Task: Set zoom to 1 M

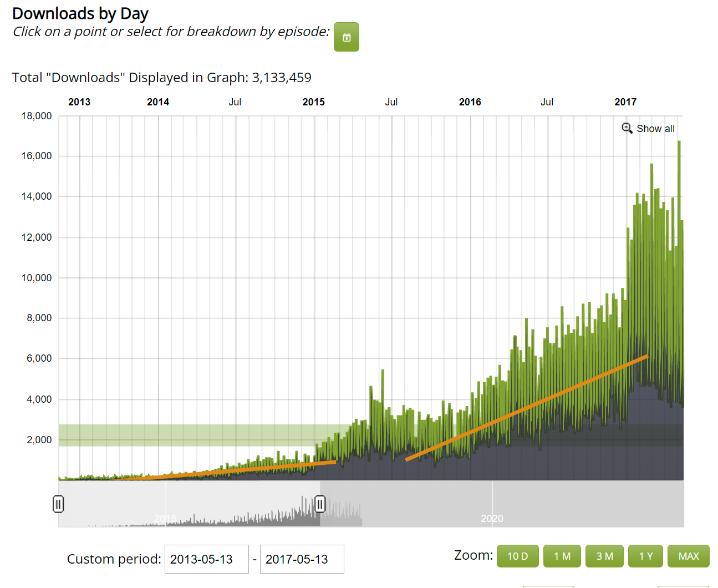Action: pyautogui.click(x=562, y=556)
